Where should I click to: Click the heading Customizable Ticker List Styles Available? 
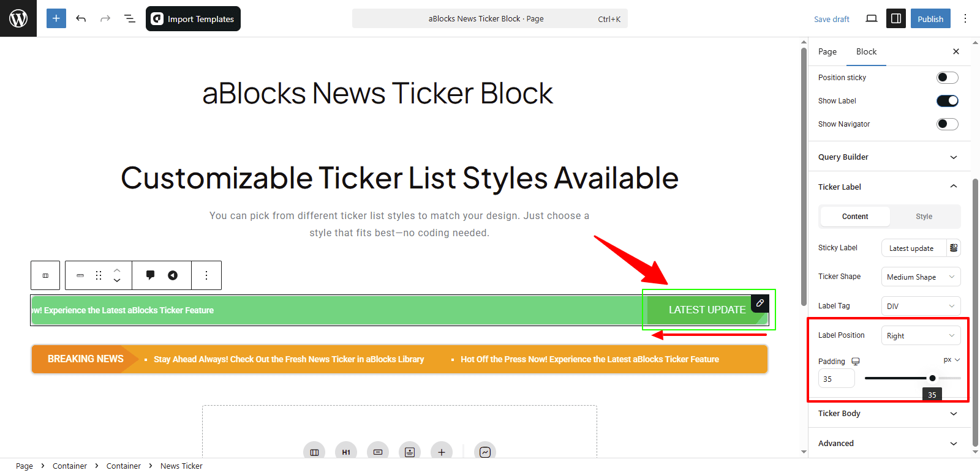tap(399, 178)
